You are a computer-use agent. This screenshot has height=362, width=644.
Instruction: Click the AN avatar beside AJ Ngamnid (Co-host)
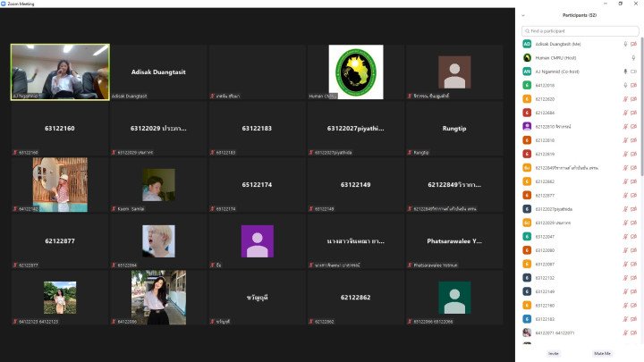(x=527, y=72)
